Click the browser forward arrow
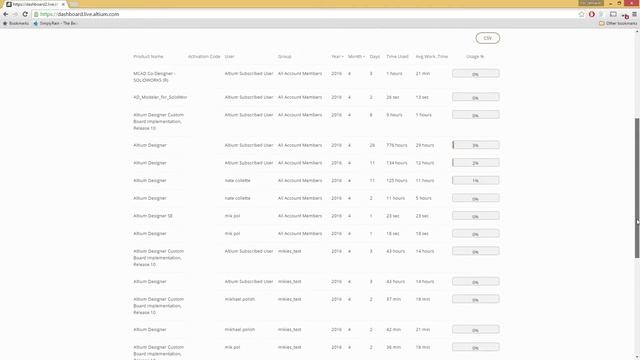This screenshot has height=360, width=640. coord(15,14)
